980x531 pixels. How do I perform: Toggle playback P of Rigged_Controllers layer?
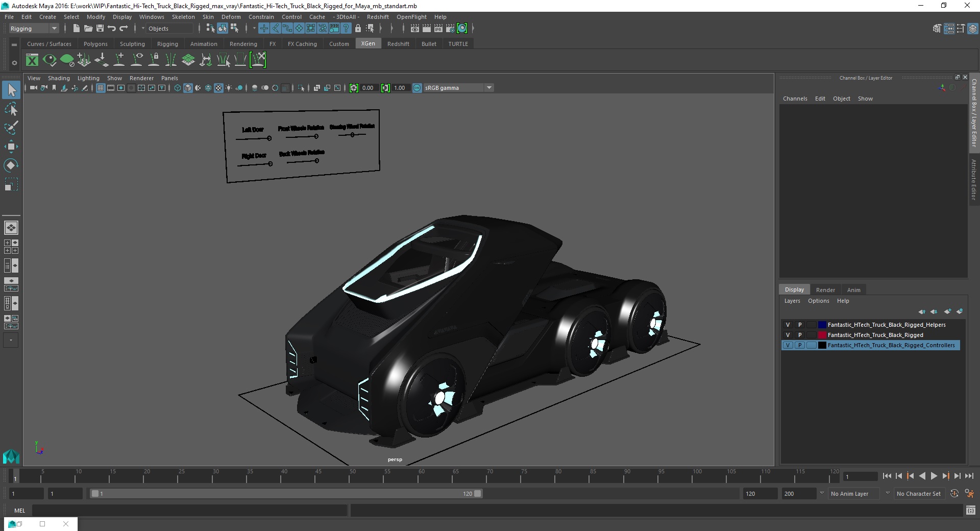800,345
